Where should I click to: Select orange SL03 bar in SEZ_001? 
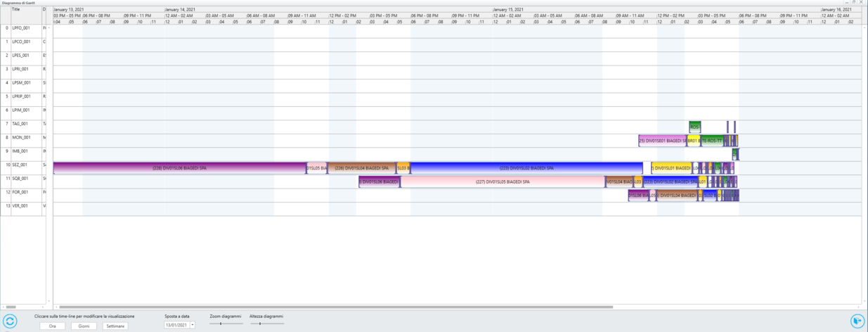point(403,168)
